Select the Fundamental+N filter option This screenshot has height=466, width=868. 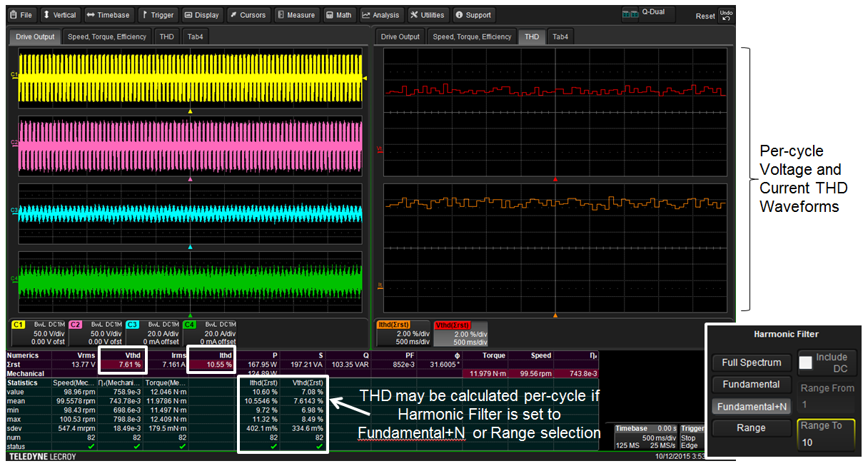click(752, 406)
